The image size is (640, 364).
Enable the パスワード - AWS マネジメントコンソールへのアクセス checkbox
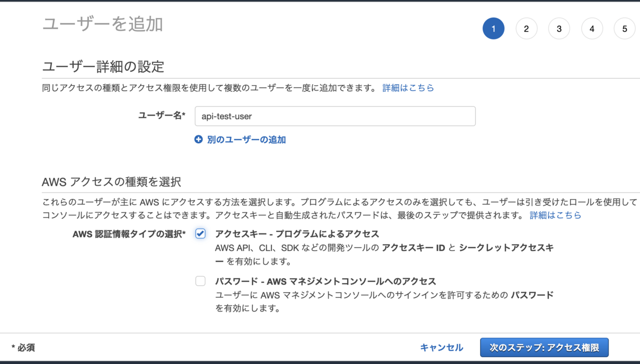click(201, 281)
